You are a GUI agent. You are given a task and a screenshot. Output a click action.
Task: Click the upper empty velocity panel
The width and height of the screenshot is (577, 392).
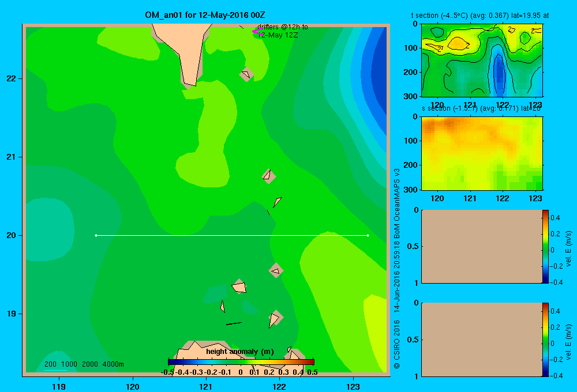click(482, 246)
